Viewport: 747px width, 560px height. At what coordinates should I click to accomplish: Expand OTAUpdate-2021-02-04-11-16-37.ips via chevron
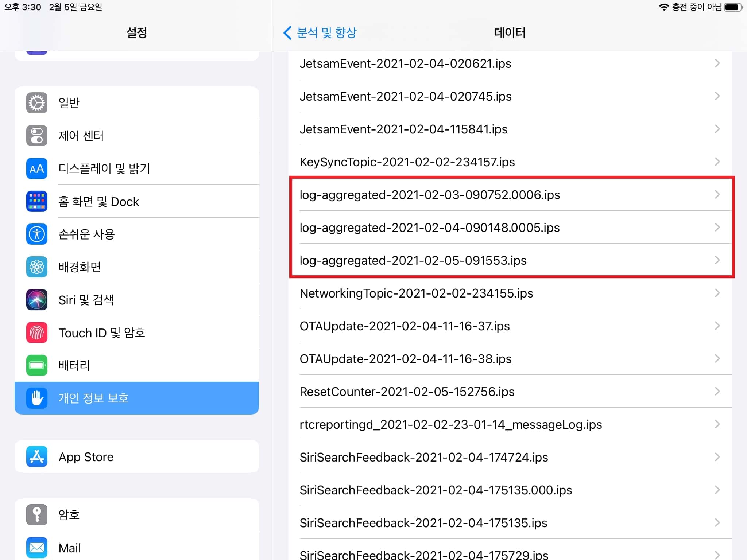(717, 326)
